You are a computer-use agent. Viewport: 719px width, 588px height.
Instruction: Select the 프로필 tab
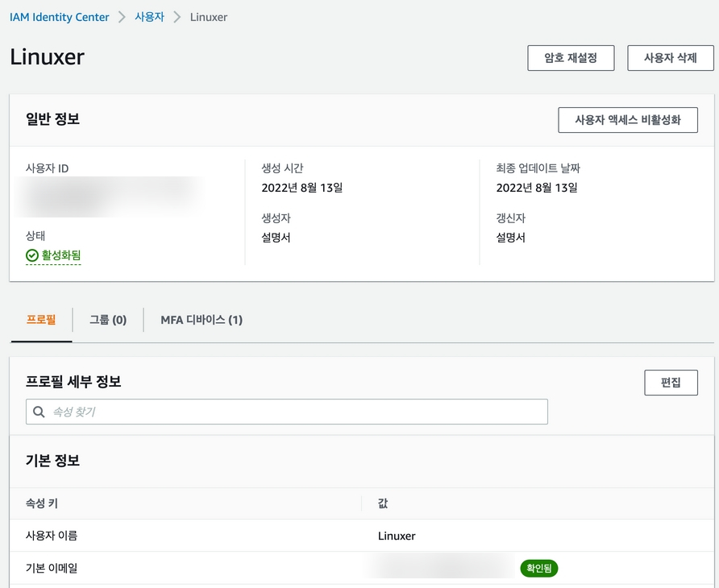pyautogui.click(x=41, y=320)
